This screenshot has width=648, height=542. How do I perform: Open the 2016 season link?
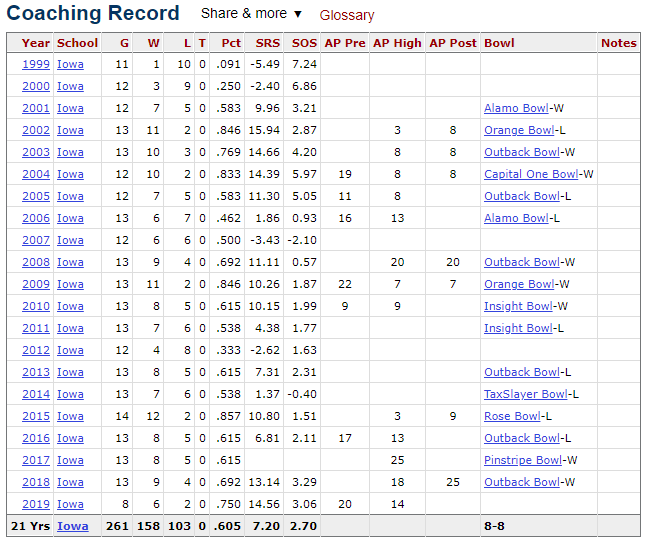(x=36, y=438)
